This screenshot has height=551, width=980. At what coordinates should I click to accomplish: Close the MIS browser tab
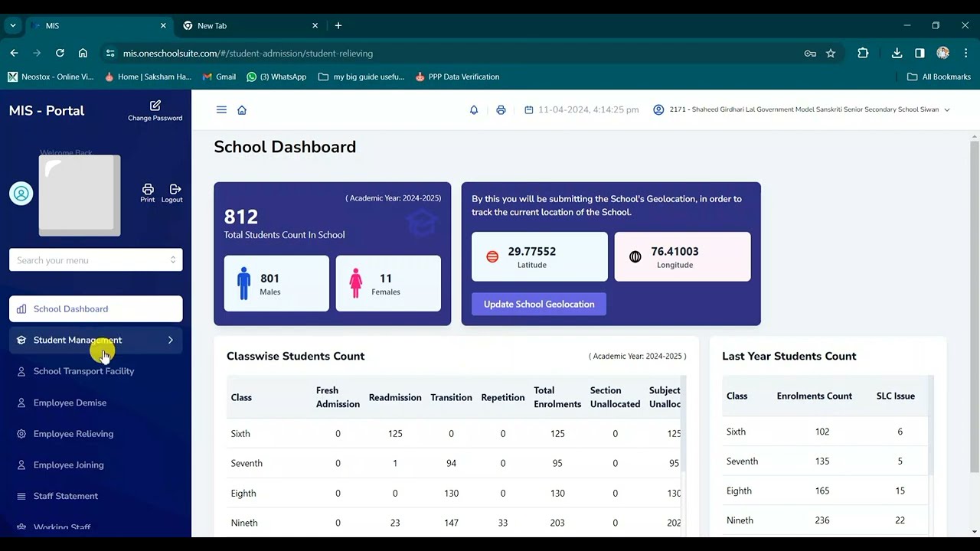pyautogui.click(x=163, y=25)
